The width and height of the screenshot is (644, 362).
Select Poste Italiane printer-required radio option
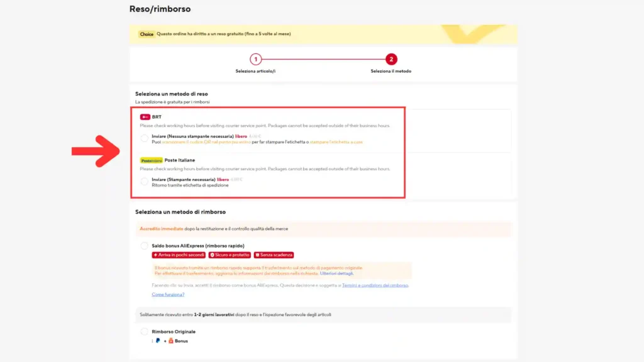[x=144, y=182]
